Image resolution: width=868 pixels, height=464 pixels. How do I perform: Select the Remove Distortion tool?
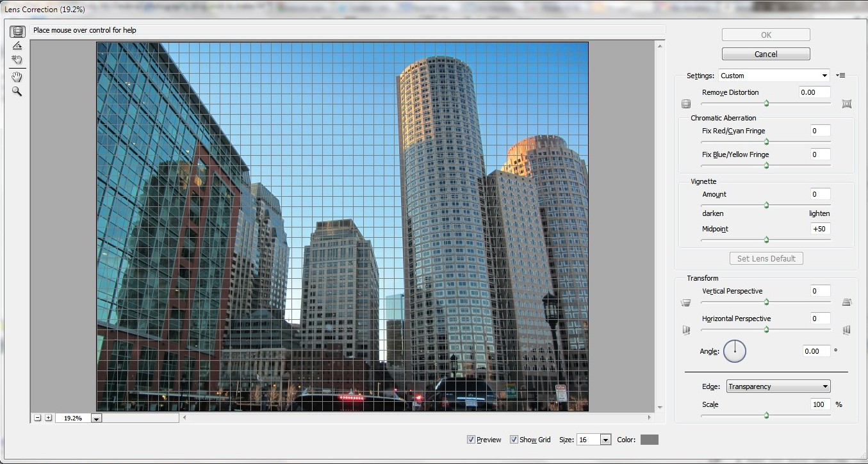click(17, 31)
